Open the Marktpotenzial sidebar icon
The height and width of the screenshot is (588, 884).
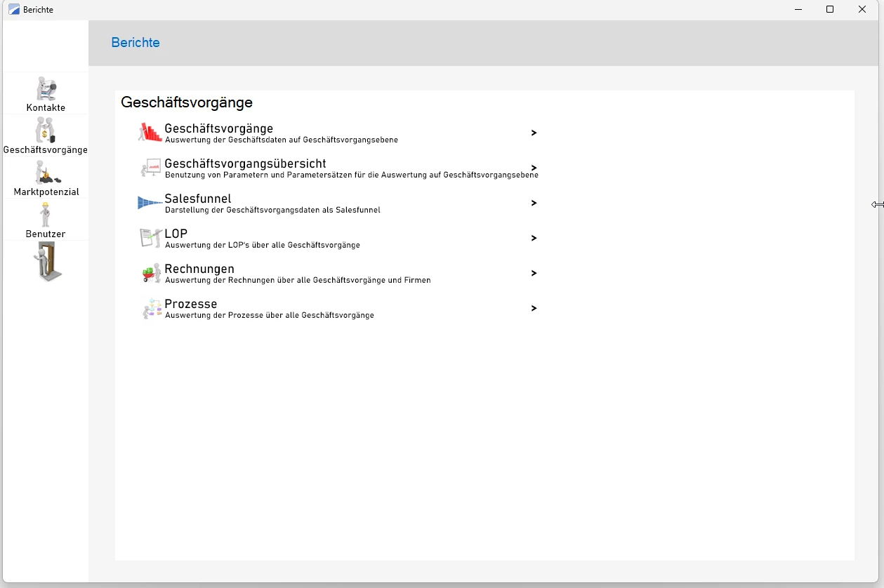47,172
